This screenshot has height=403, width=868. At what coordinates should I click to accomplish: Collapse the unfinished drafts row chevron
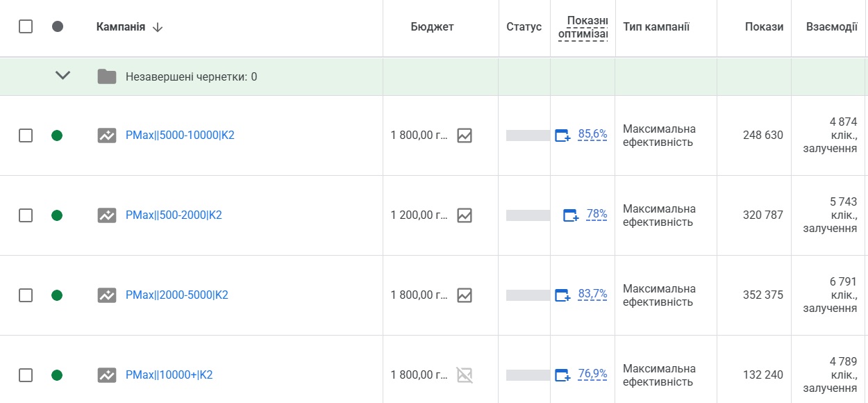(x=62, y=76)
